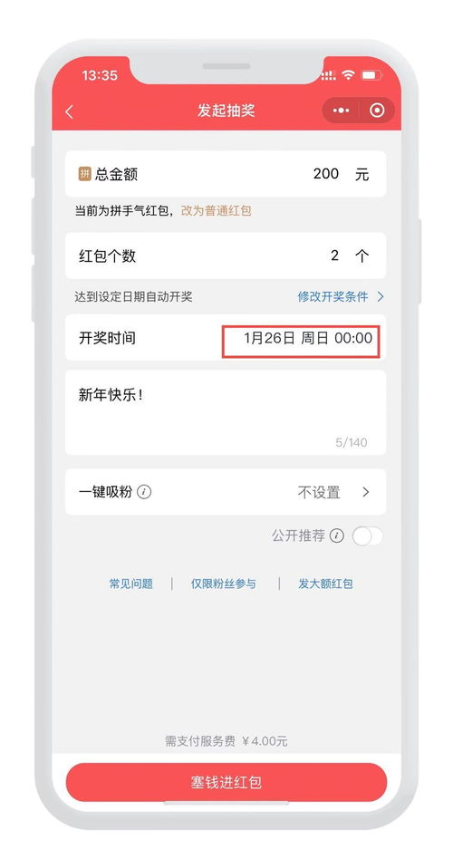Select the 仅限粉丝参与 option
The image size is (453, 868).
click(x=224, y=583)
